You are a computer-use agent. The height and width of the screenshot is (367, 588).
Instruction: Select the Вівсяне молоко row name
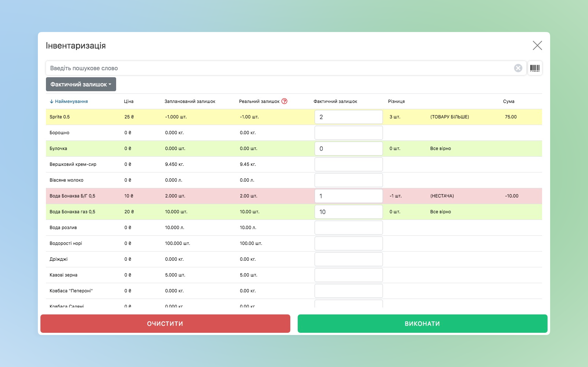(x=67, y=180)
